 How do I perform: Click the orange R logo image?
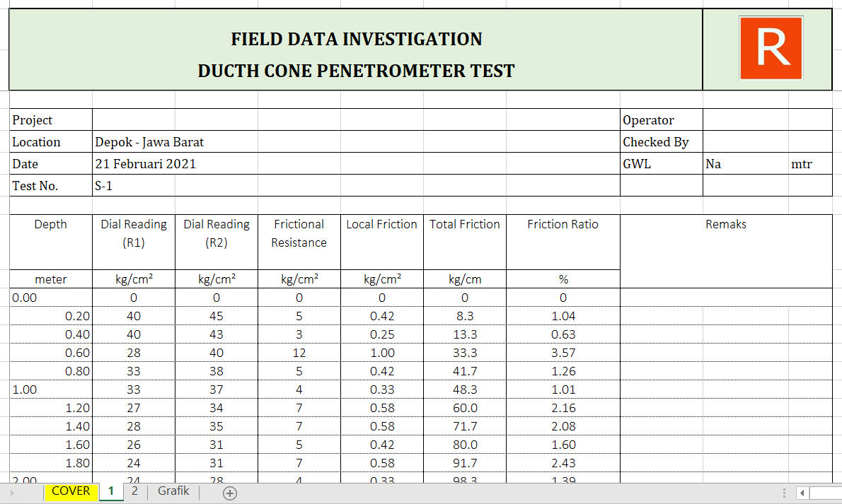tap(770, 47)
